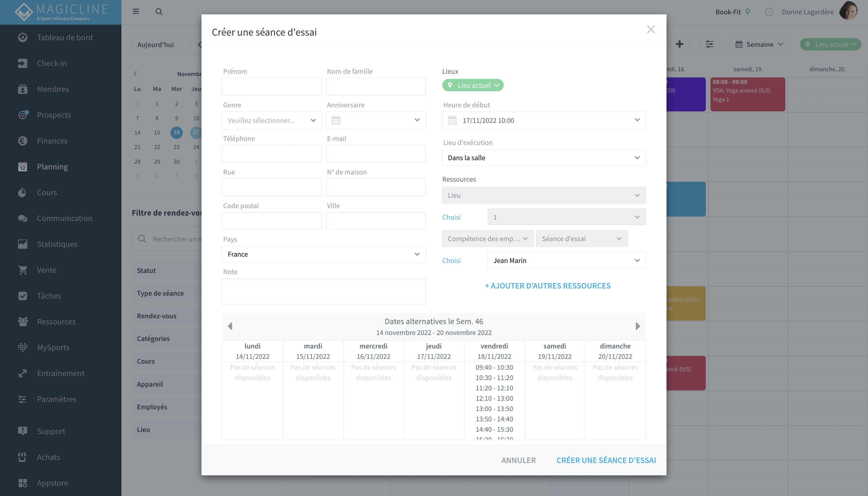Go to previous month in mini calendar
The height and width of the screenshot is (496, 868).
135,73
